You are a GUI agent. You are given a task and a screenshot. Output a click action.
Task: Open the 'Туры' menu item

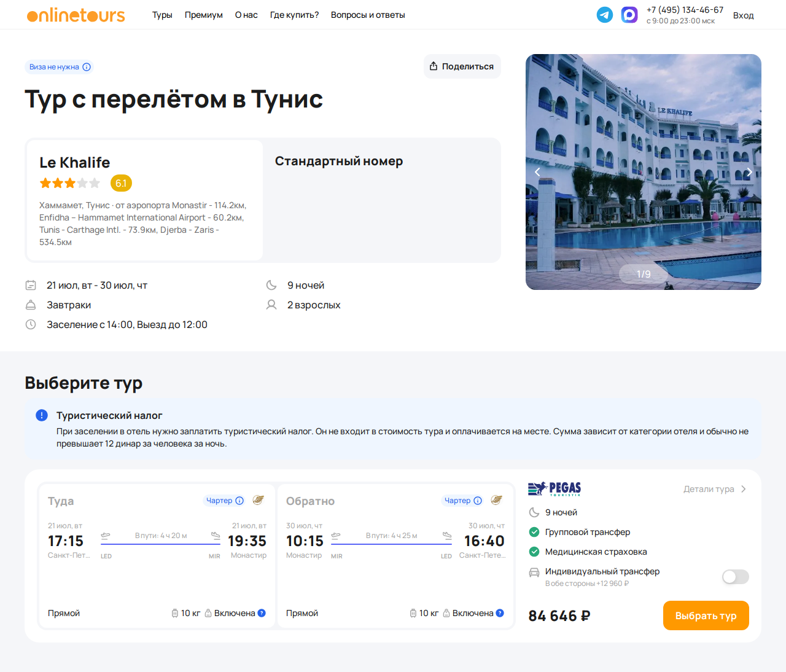point(162,15)
